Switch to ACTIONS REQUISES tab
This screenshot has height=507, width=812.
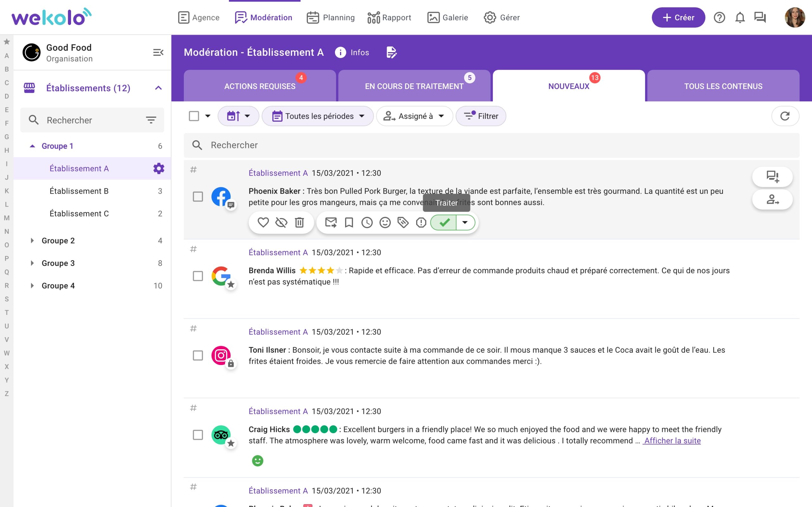[259, 86]
